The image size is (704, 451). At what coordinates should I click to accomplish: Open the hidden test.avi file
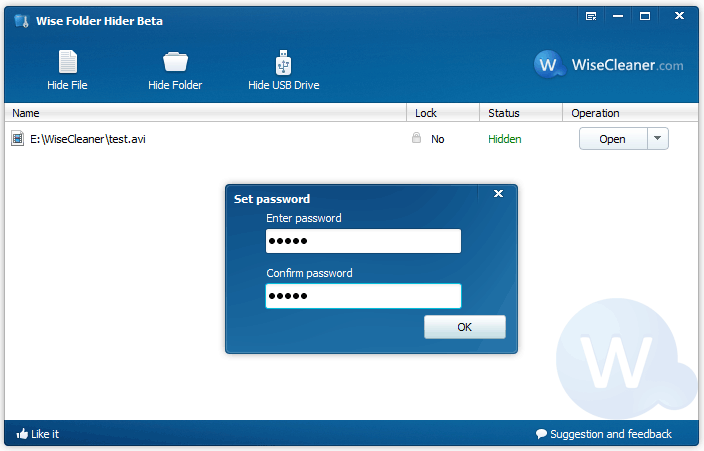click(613, 139)
